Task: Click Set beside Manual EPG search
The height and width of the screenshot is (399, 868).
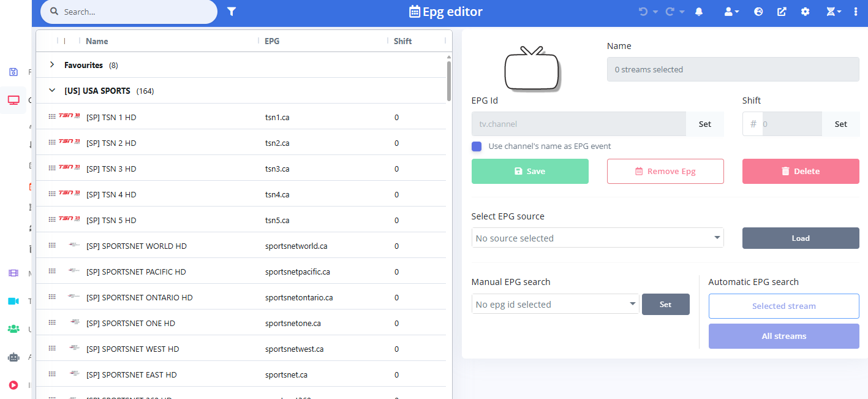Action: click(666, 304)
